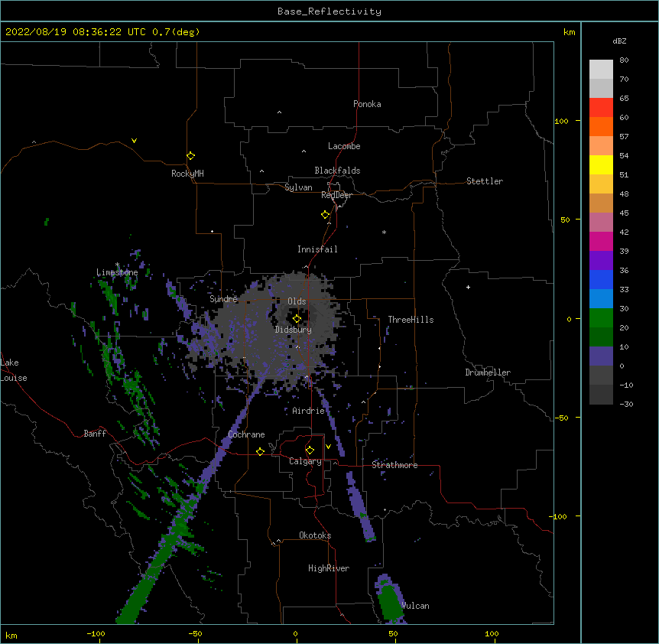Pick the bright yellow 51-54 dBZ legend swatch
This screenshot has height=644, width=659.
(601, 164)
